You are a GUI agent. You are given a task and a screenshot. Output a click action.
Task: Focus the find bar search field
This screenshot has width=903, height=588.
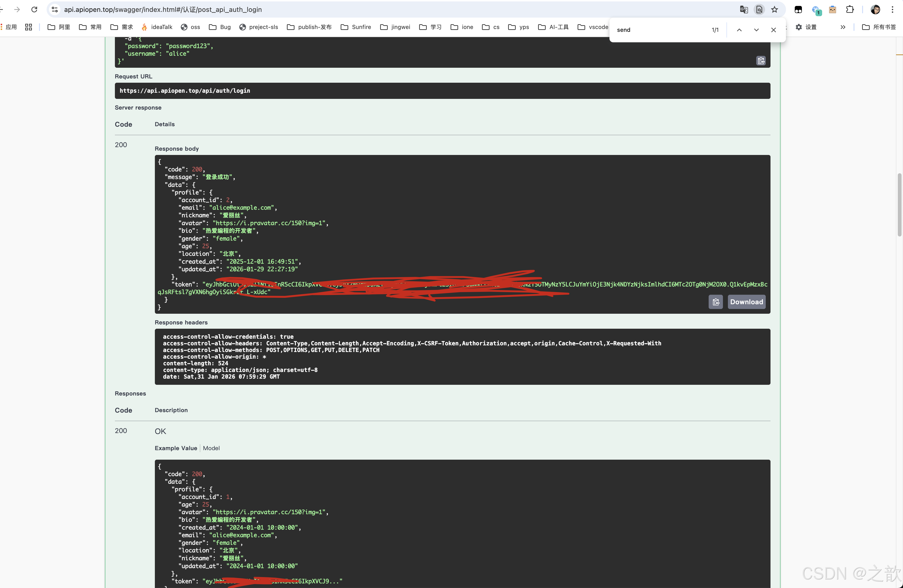click(x=660, y=30)
